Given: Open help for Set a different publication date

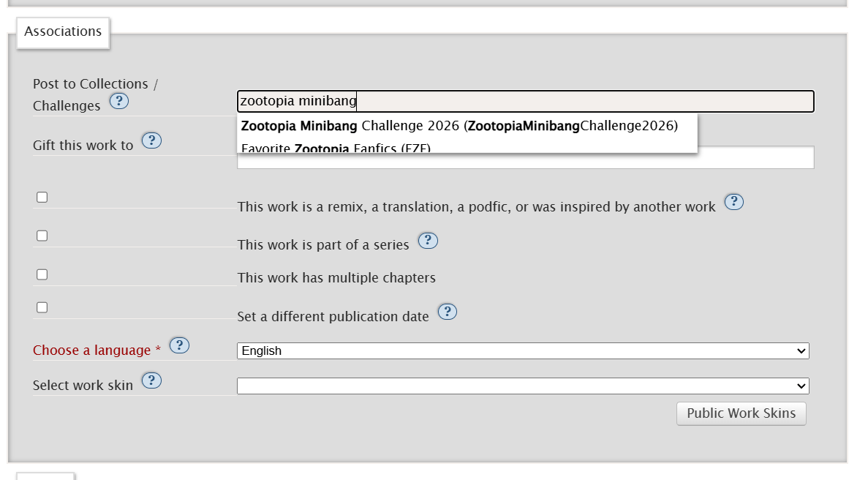Looking at the screenshot, I should point(447,312).
